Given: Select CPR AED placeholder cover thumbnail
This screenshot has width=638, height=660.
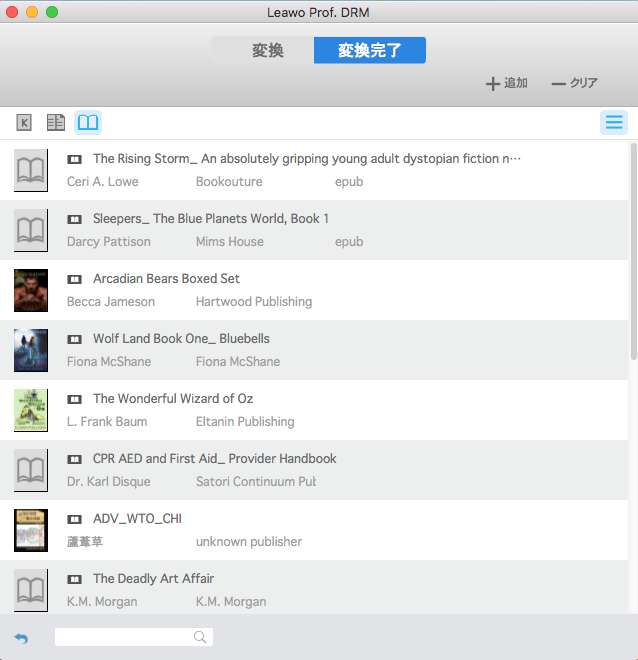Looking at the screenshot, I should coord(31,470).
